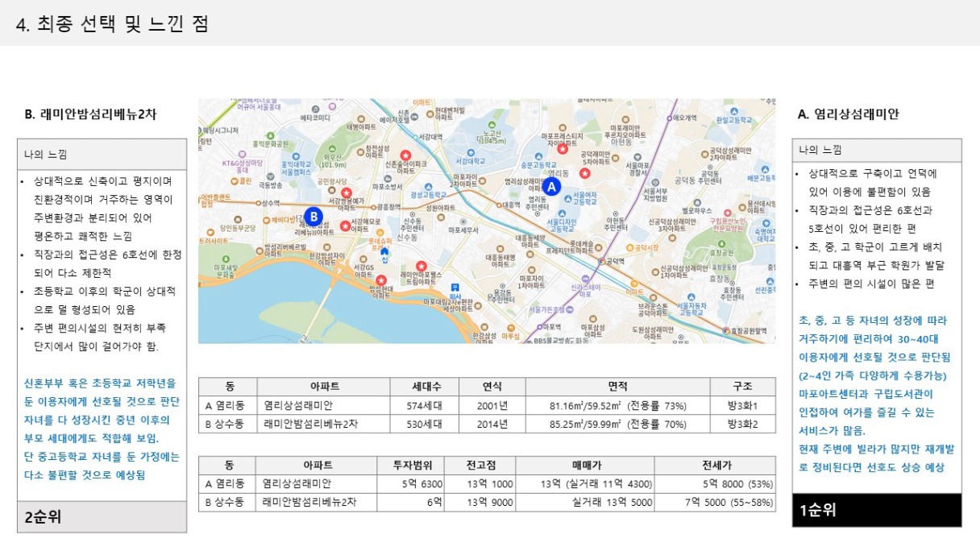Click the KT&G상상마당 홍대 icon
Image resolution: width=980 pixels, height=551 pixels.
point(242,154)
